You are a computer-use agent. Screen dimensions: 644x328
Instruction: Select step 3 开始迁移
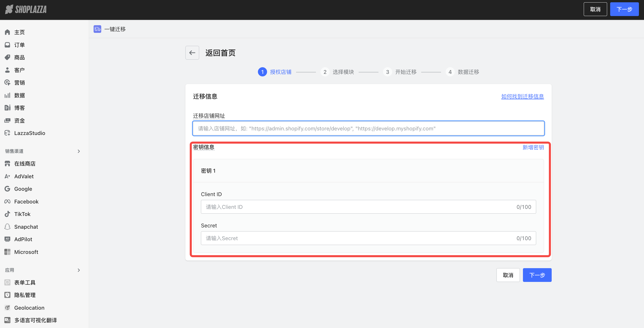pyautogui.click(x=400, y=72)
